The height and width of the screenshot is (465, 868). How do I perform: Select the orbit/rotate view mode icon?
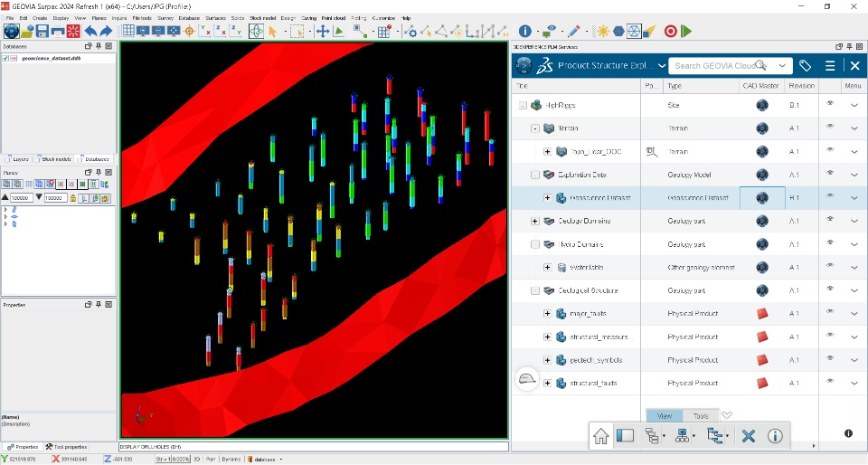click(x=256, y=31)
